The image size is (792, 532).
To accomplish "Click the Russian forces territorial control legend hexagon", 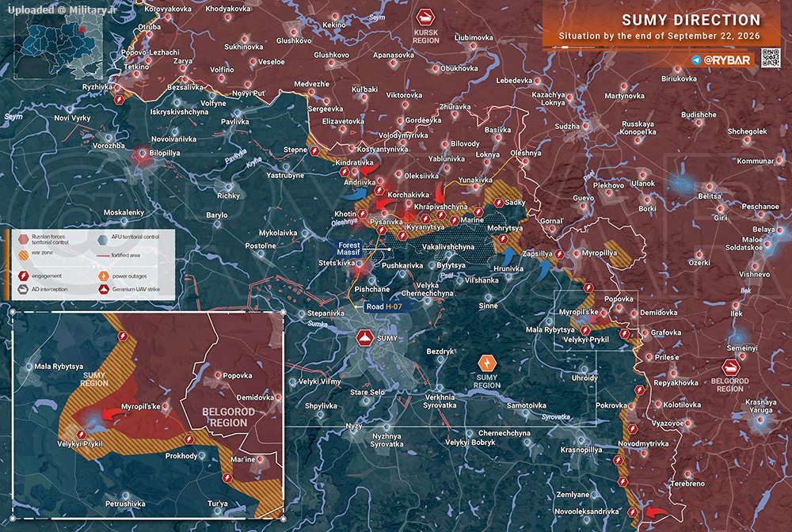I will coord(23,239).
